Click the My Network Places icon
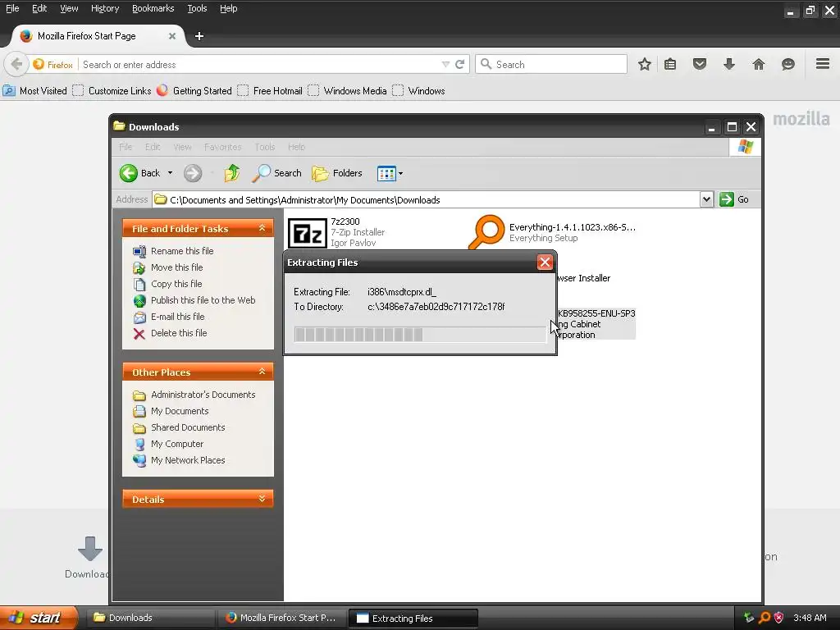Screen dimensions: 840x630 pyautogui.click(x=139, y=461)
